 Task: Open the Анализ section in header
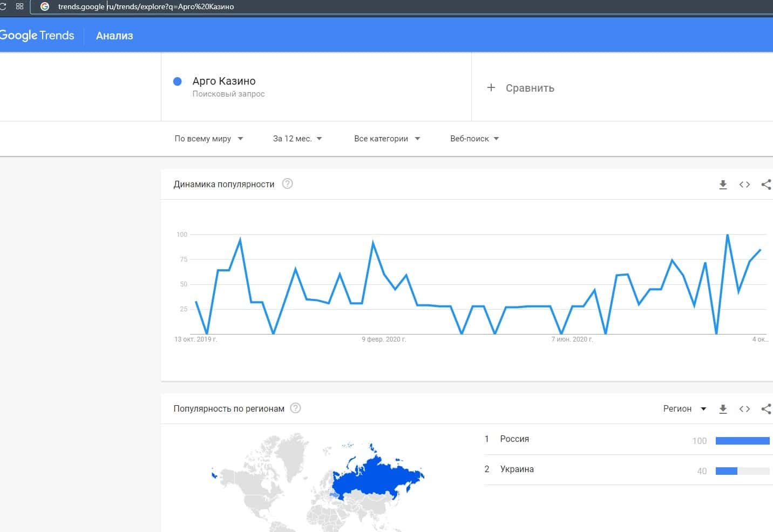pos(114,36)
